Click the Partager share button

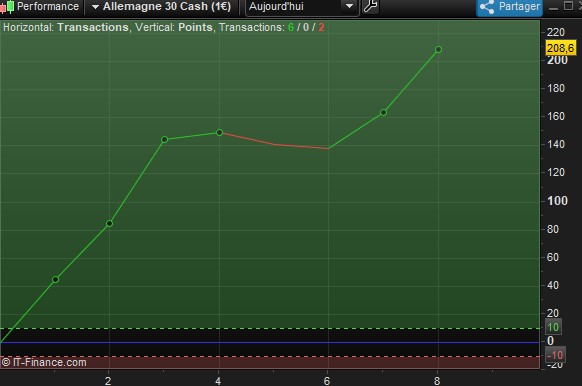pos(509,7)
